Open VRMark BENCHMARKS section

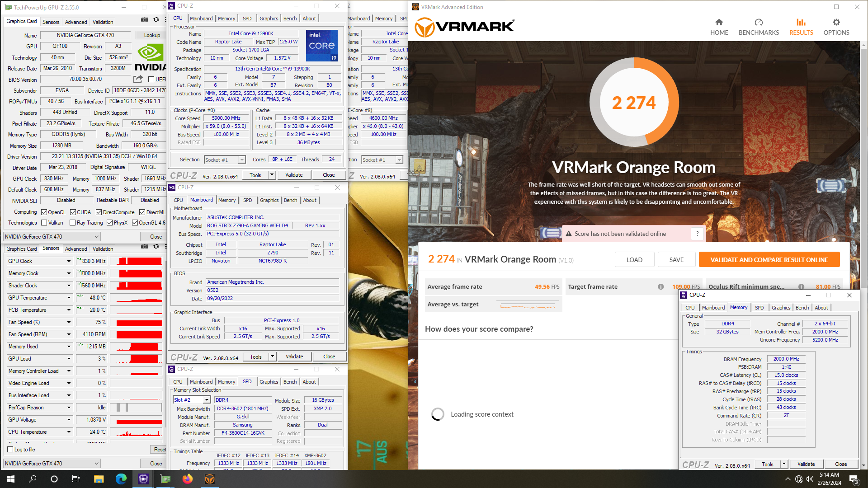tap(759, 27)
